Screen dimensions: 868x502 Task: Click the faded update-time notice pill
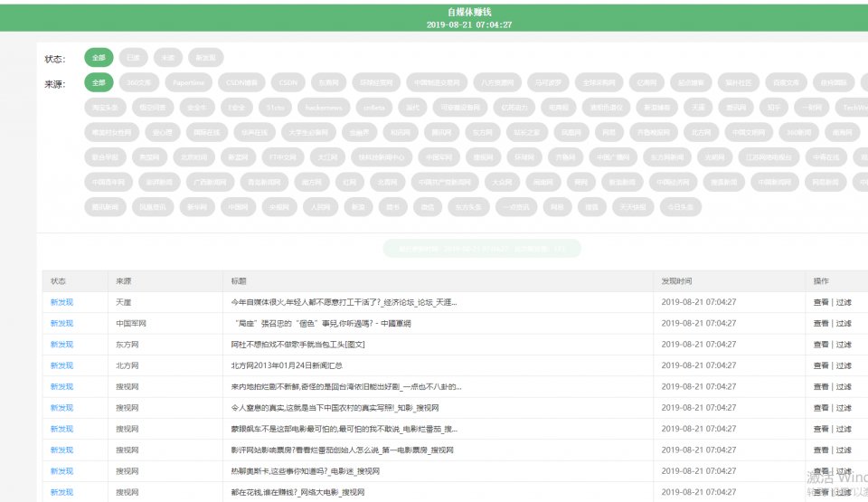point(482,249)
